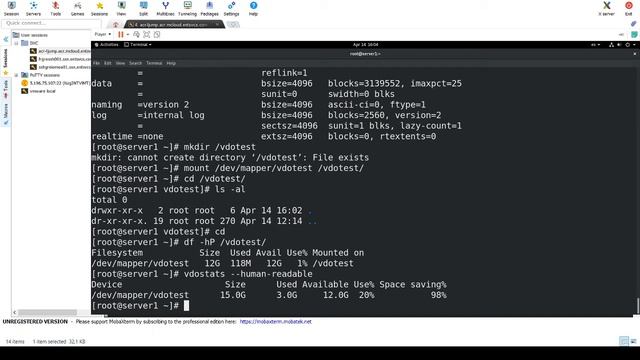Open a new tab with the tab button

point(233,24)
